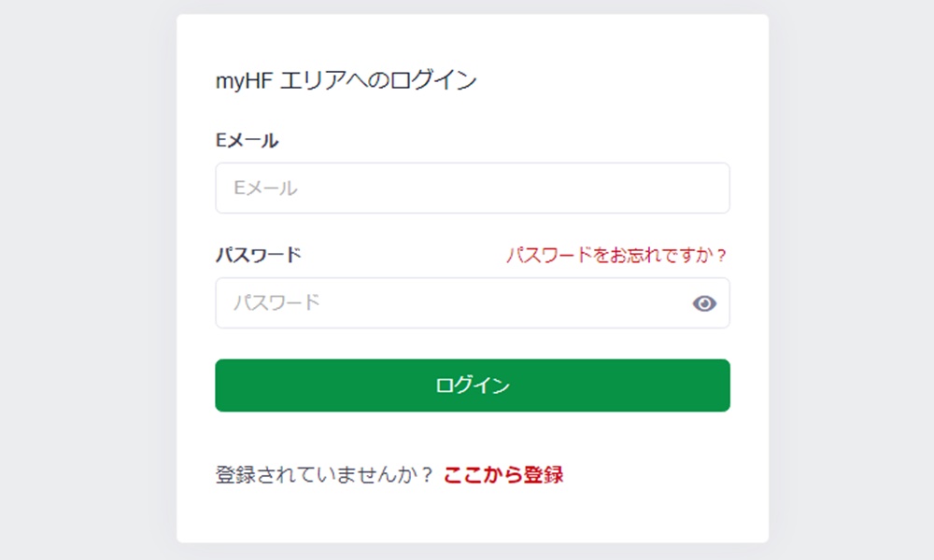The height and width of the screenshot is (560, 934).
Task: Open password reset from the red link
Action: tap(616, 254)
